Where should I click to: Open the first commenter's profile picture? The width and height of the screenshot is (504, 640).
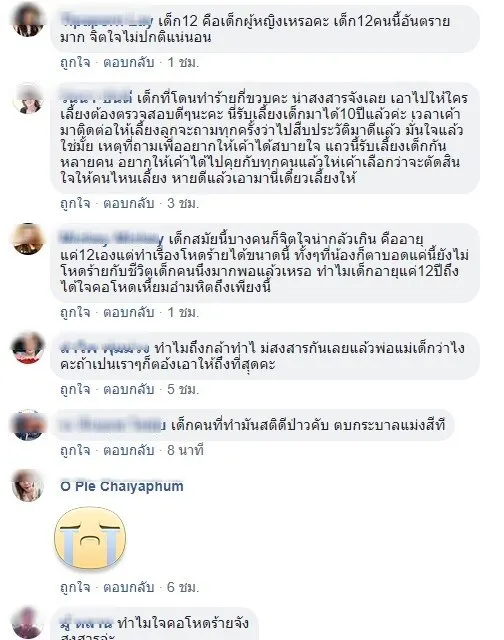pos(28,19)
